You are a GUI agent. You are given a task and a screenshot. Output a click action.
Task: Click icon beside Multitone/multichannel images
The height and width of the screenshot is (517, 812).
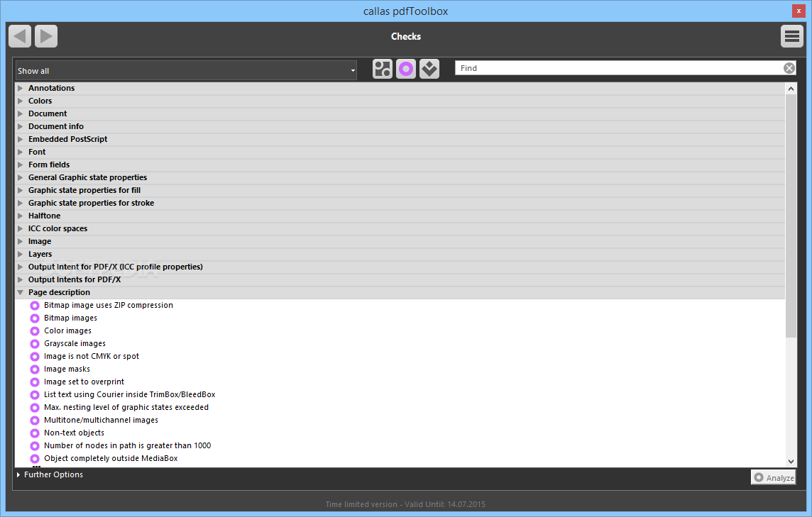pyautogui.click(x=35, y=421)
